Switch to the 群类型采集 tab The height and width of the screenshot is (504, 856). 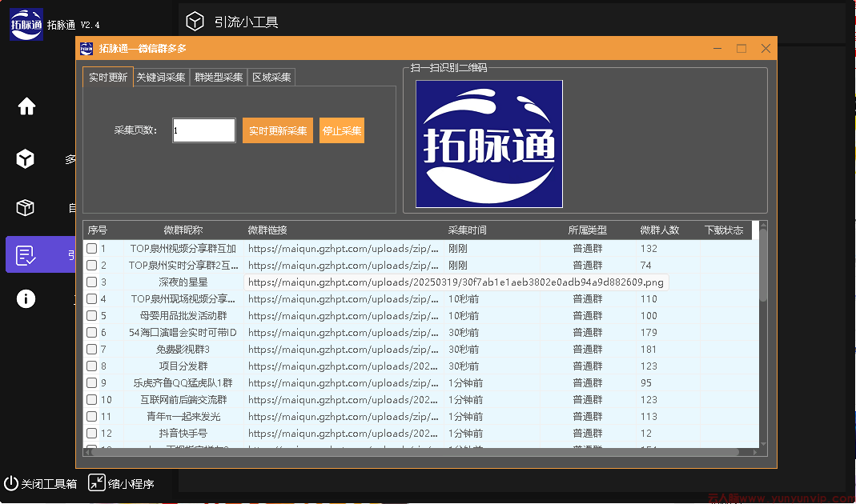219,78
